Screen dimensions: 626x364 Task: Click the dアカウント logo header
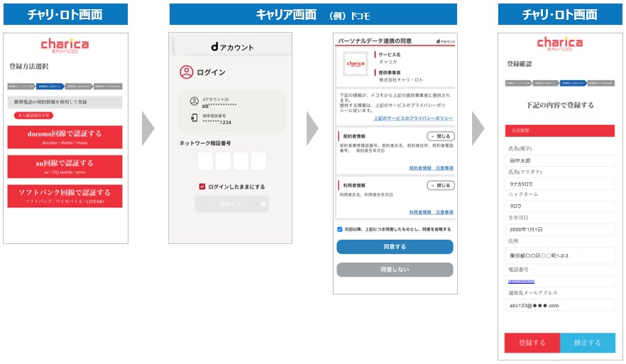[232, 47]
